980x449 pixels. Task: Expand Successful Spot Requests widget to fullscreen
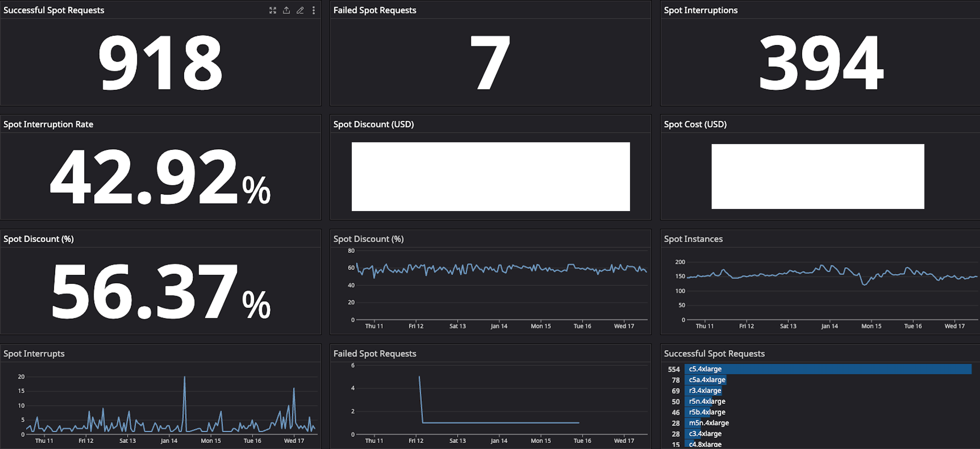click(x=273, y=10)
